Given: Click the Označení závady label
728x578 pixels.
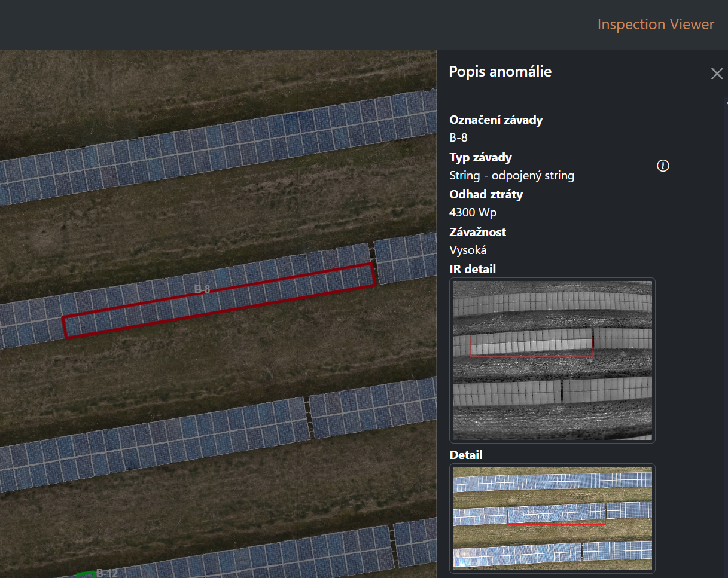Looking at the screenshot, I should coord(496,120).
